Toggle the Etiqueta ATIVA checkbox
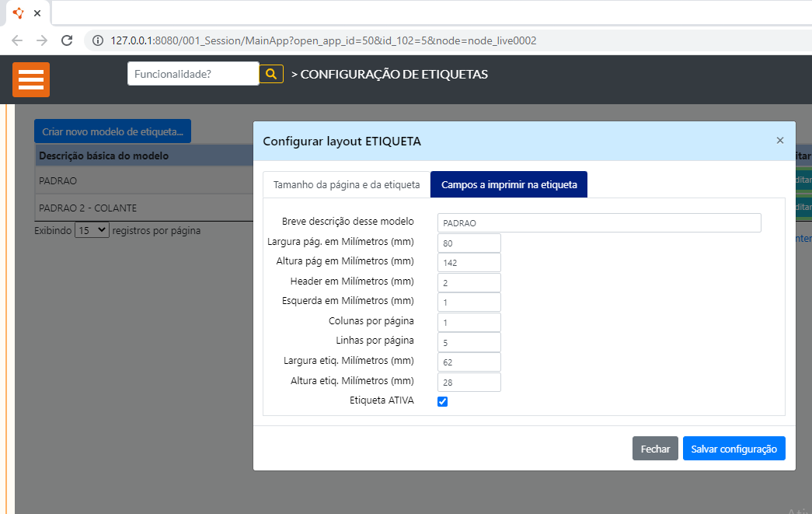The width and height of the screenshot is (812, 514). (443, 401)
